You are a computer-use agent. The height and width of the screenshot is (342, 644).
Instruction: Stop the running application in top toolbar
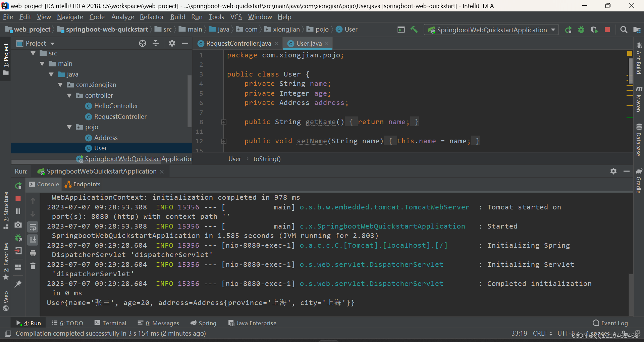[607, 30]
